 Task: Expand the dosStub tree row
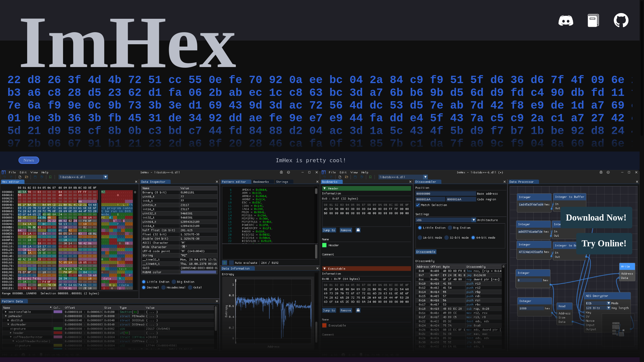click(x=8, y=320)
